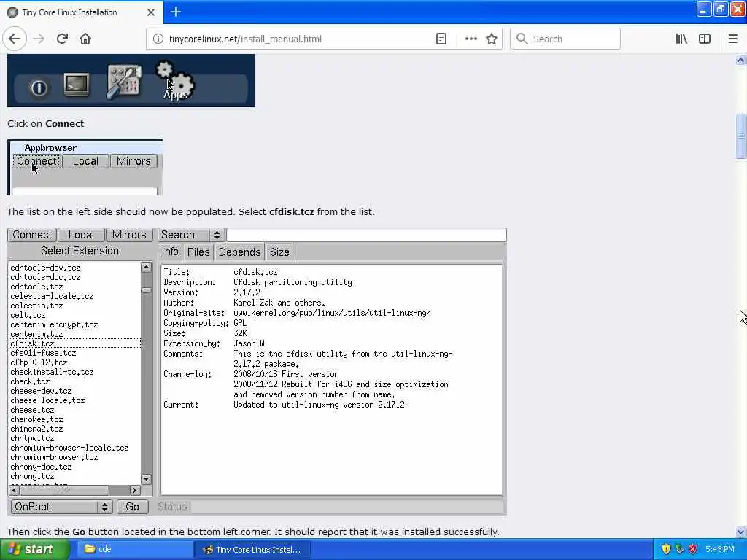The image size is (747, 560).
Task: Click the terminal icon in the dock image
Action: click(76, 86)
